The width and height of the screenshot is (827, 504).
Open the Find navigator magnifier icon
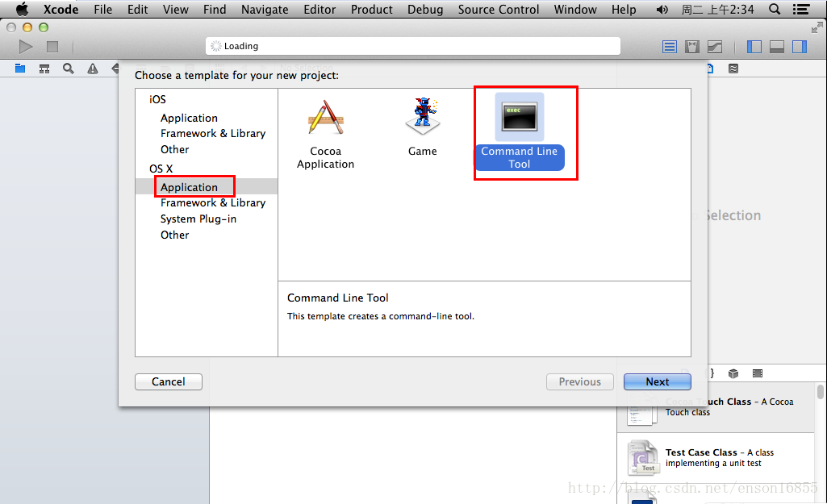click(x=68, y=69)
